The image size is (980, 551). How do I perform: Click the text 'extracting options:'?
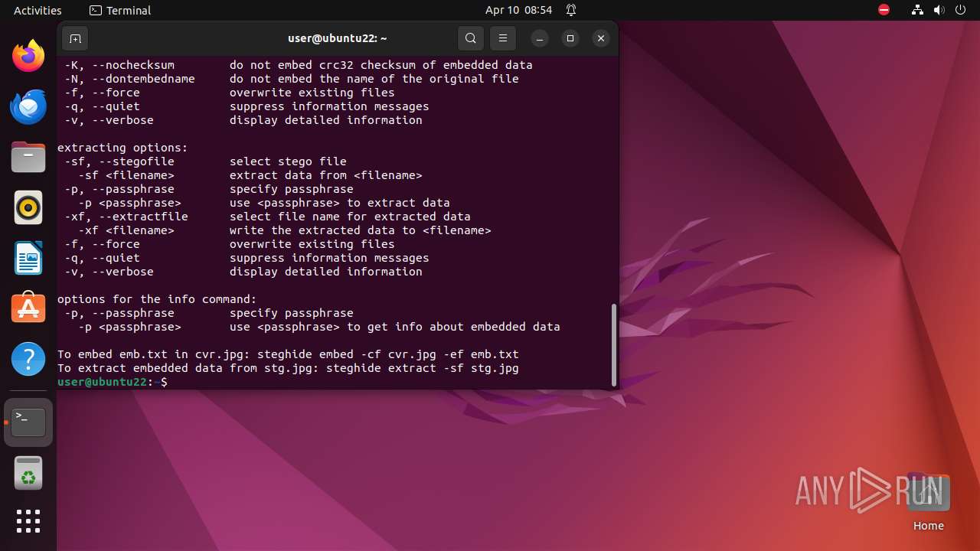point(122,148)
